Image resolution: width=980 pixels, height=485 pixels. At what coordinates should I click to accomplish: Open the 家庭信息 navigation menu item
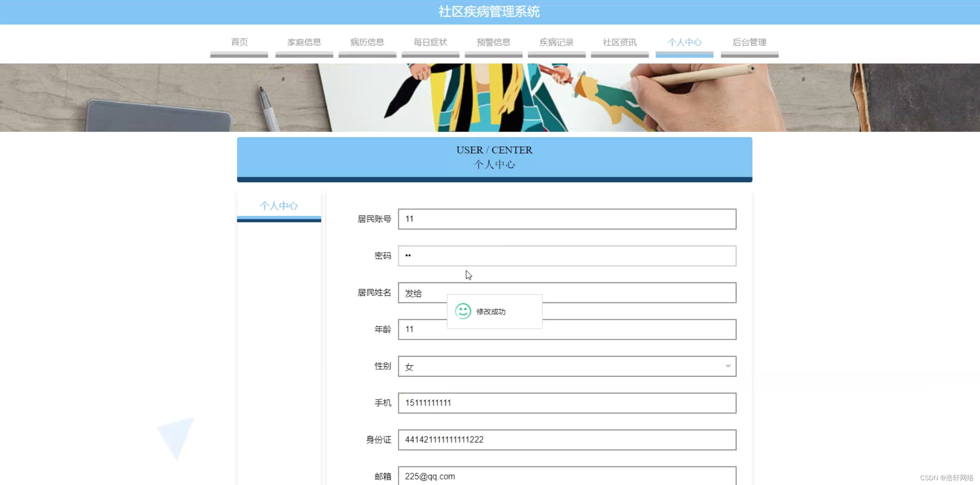pos(304,42)
